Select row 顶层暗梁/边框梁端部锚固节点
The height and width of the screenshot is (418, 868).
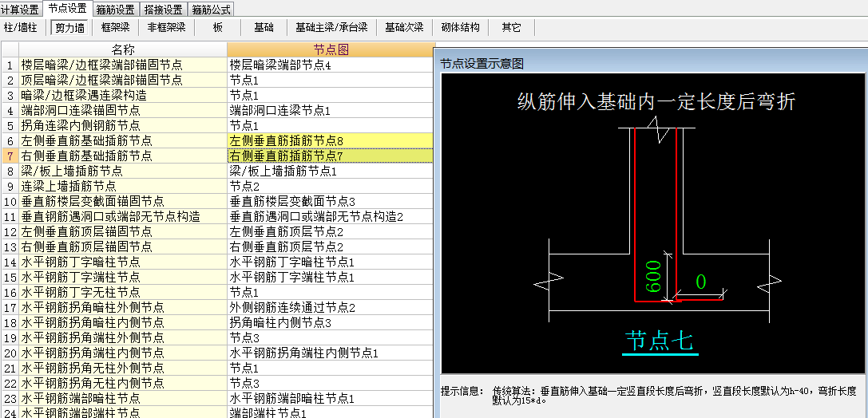pyautogui.click(x=123, y=81)
